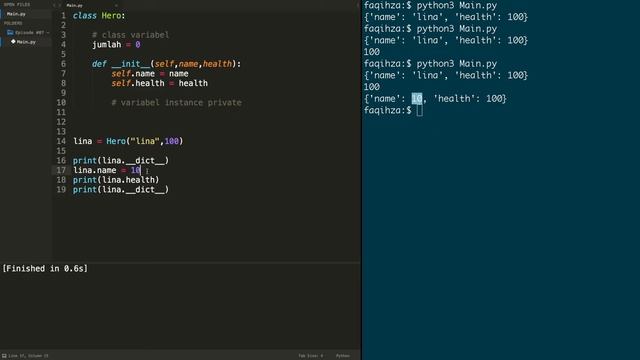Click the '# class variabel' comment

tap(131, 35)
